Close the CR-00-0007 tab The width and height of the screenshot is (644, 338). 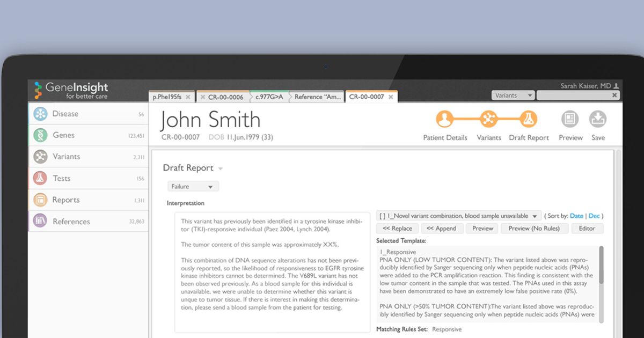tap(391, 97)
